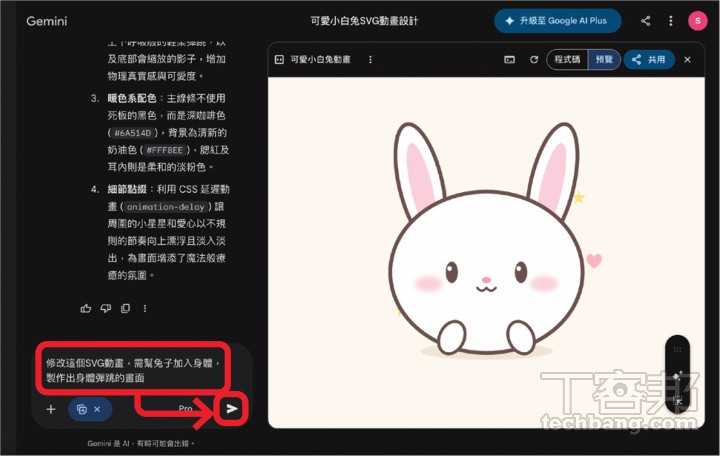The height and width of the screenshot is (456, 720).
Task: Click the select-element cursor icon on floating toolbar
Action: click(x=677, y=400)
